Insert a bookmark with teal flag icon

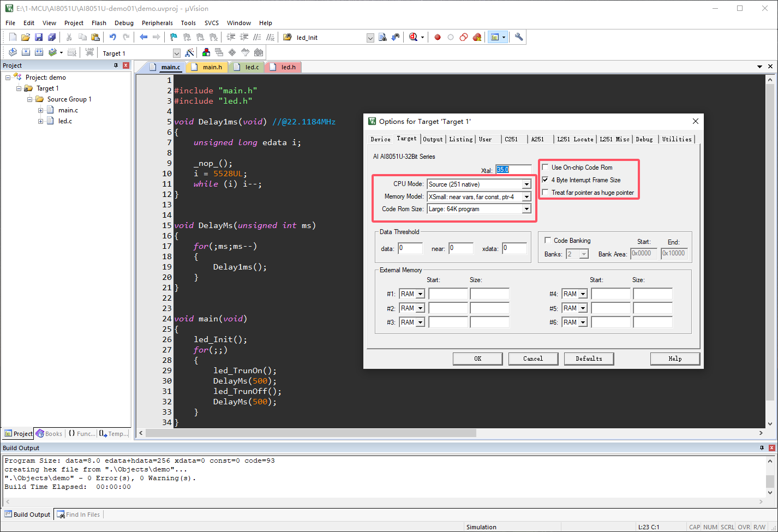click(173, 37)
